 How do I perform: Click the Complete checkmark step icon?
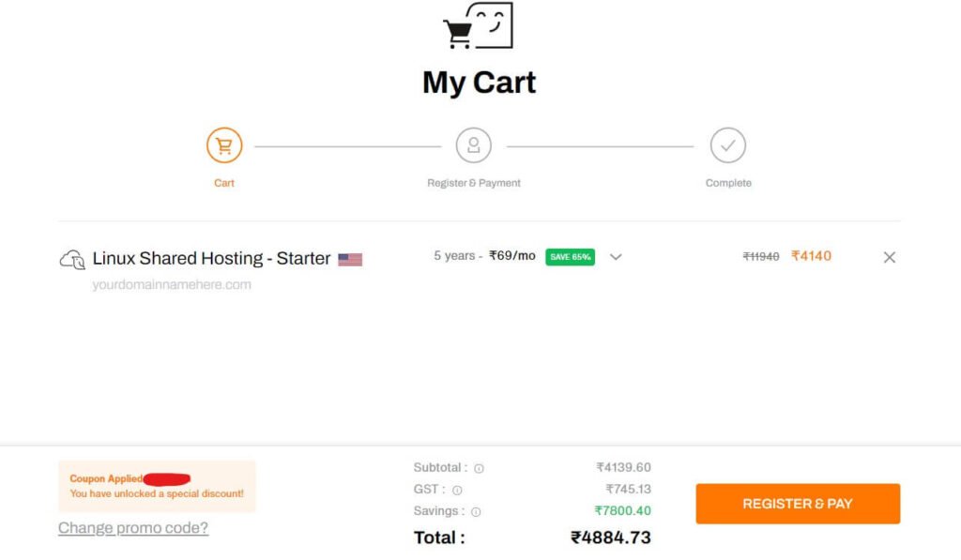728,145
